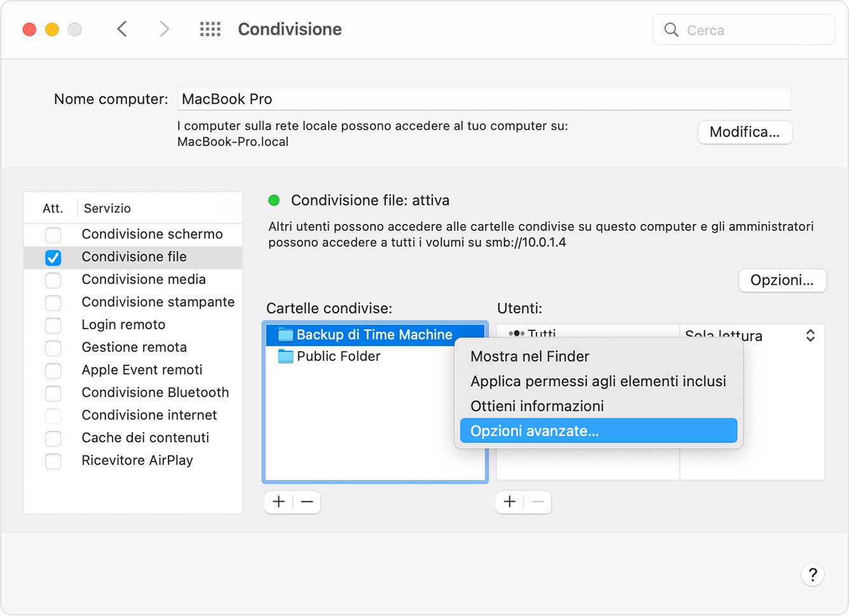
Task: Go back with the left chevron
Action: [x=122, y=29]
